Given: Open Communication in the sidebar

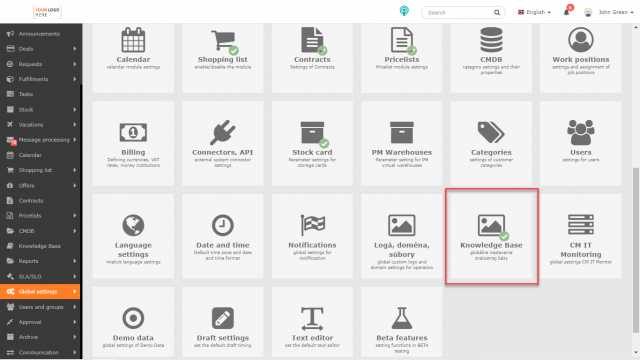Looking at the screenshot, I should (x=40, y=352).
